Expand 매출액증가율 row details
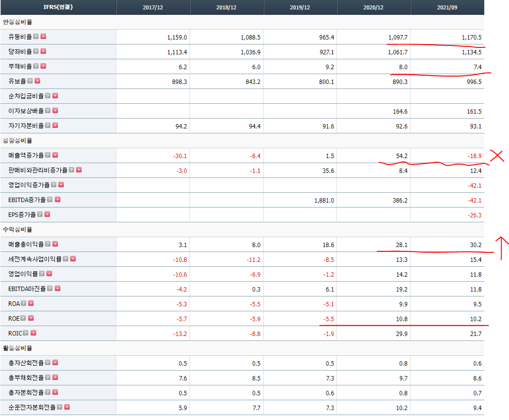The image size is (509, 420). point(55,155)
